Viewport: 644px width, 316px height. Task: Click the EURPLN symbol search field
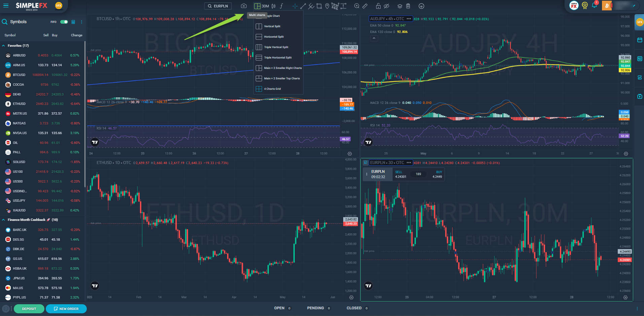click(218, 6)
